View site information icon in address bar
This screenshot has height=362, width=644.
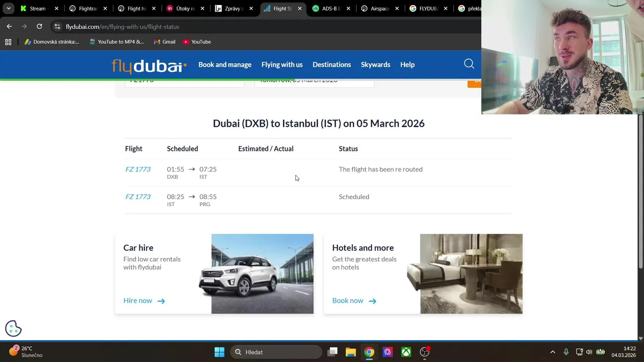point(57,27)
